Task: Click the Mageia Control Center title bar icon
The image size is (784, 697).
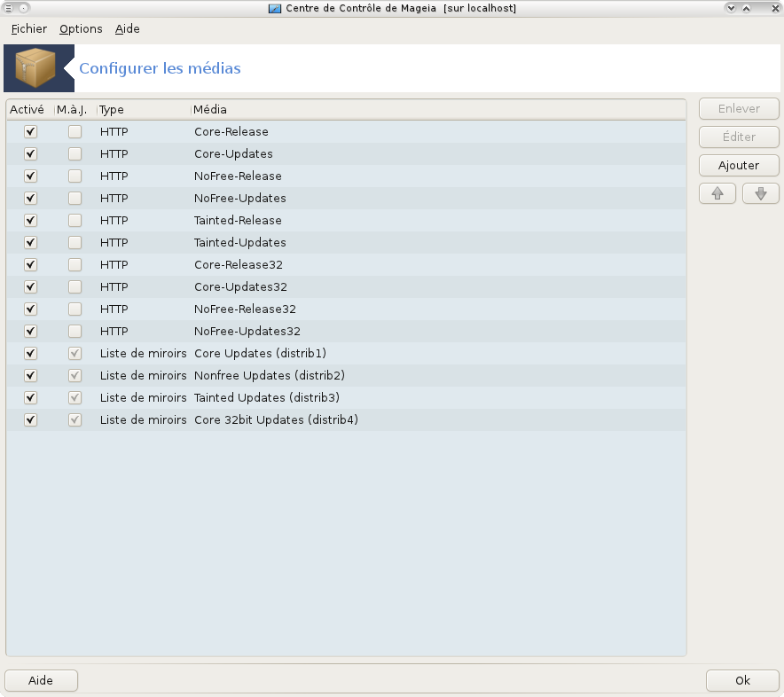Action: 275,9
